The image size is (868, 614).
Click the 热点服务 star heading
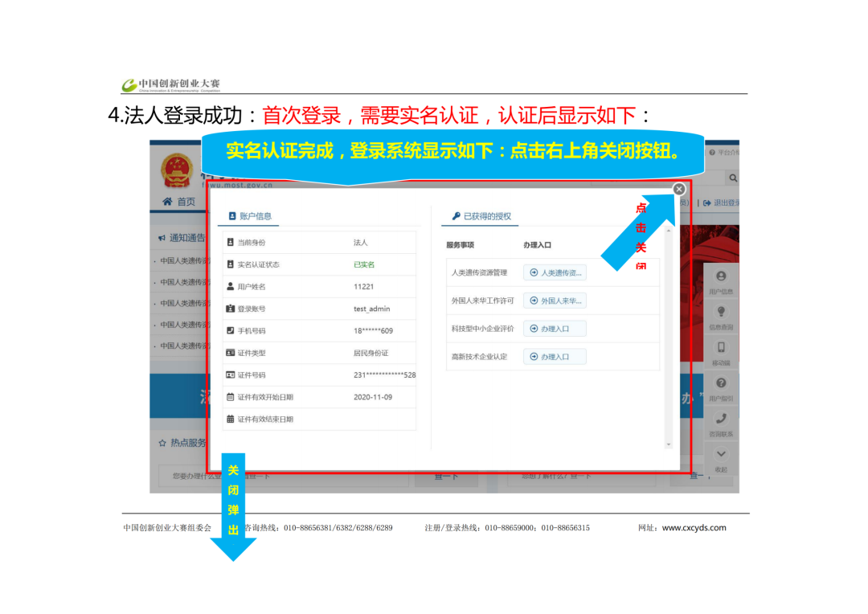[182, 443]
